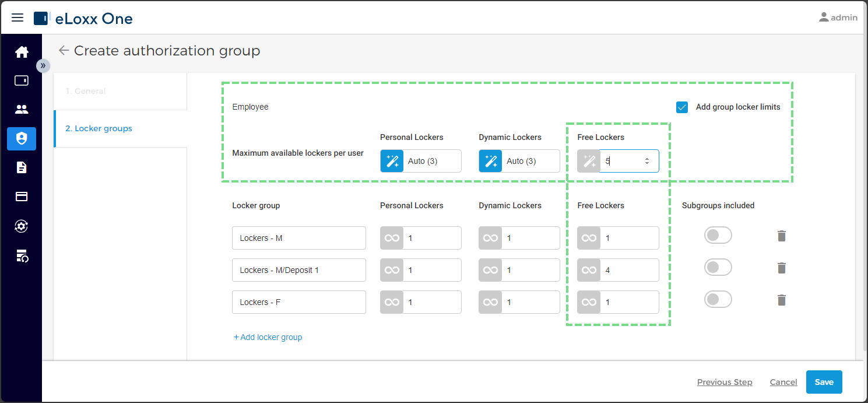The image size is (868, 403).
Task: Edit Free Lockers value for Lockers - M/Deposit 1
Action: pos(630,270)
